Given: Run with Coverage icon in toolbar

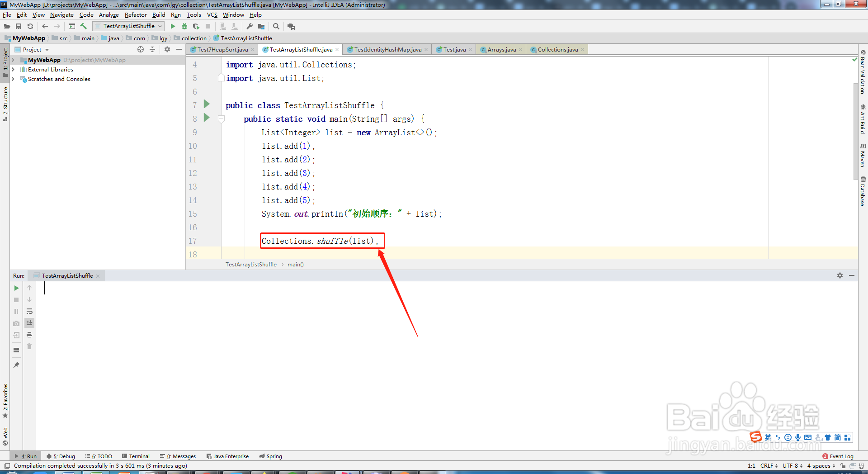Looking at the screenshot, I should point(196,26).
